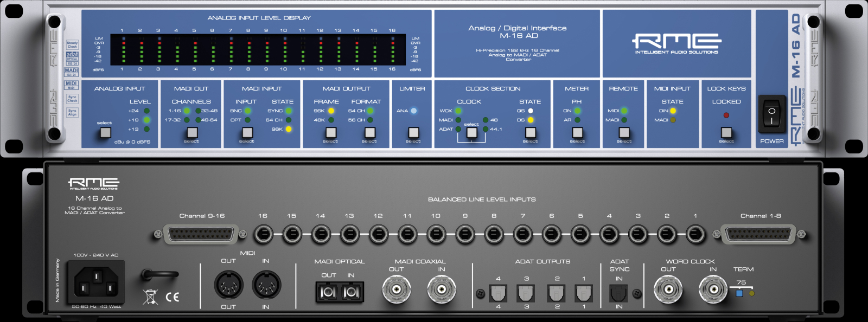868x322 pixels.
Task: Push the Clock source select button
Action: (472, 132)
